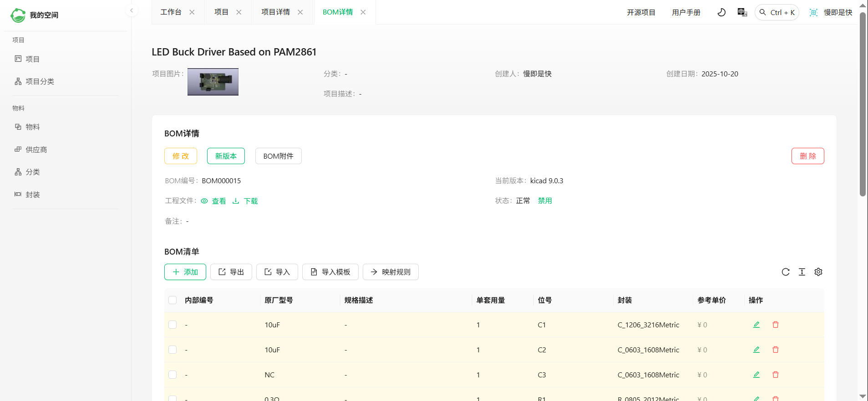Viewport: 868px width, 401px height.
Task: Click the Ctrl + K search box
Action: pos(777,12)
